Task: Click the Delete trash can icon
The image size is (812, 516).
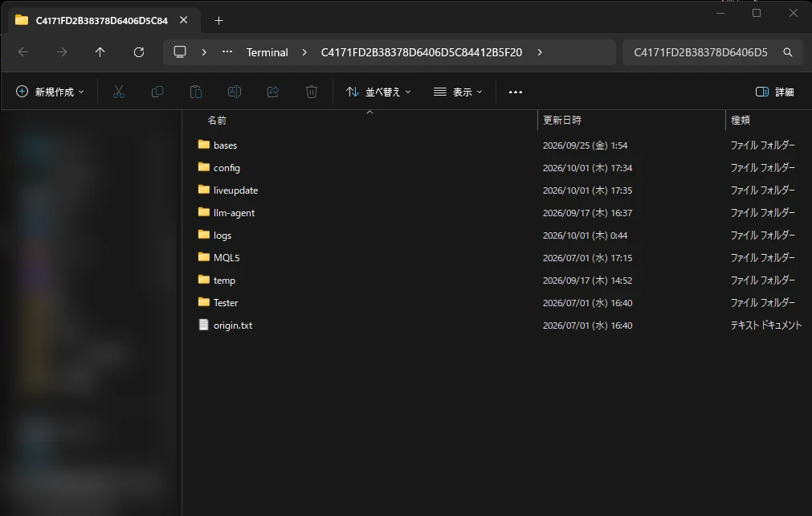Action: [312, 92]
